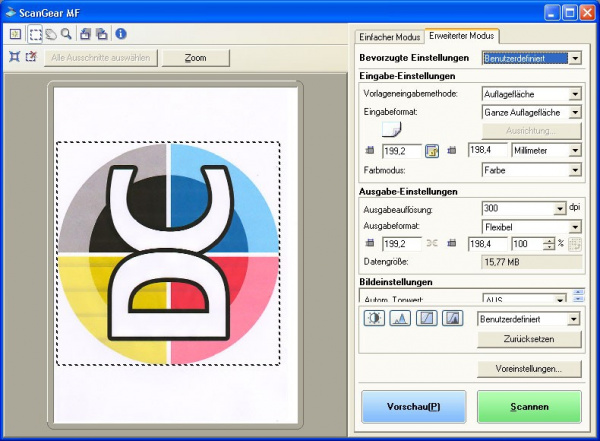Click the scale percentage spinner arrows
The height and width of the screenshot is (441, 600).
(x=548, y=243)
